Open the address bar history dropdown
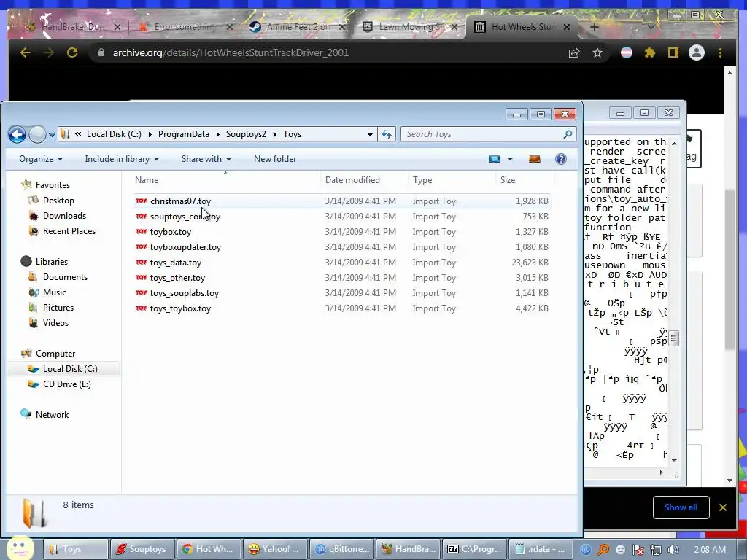The width and height of the screenshot is (747, 560). (x=370, y=135)
